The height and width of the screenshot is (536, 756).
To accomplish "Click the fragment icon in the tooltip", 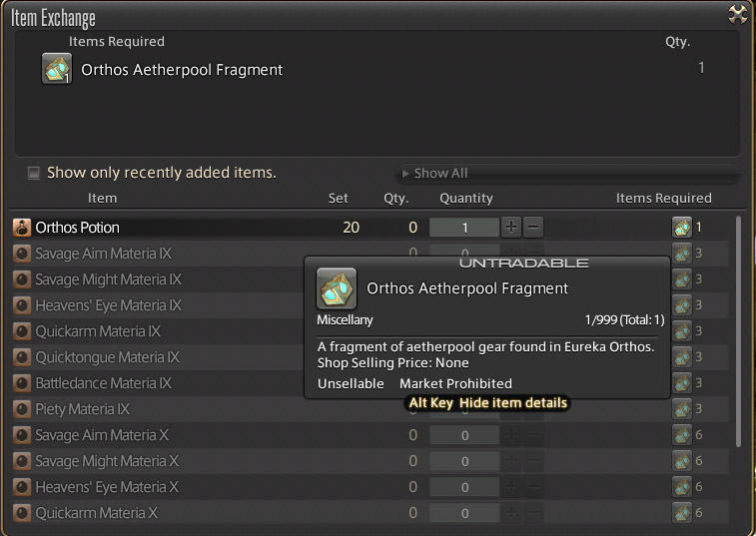I will 337,288.
